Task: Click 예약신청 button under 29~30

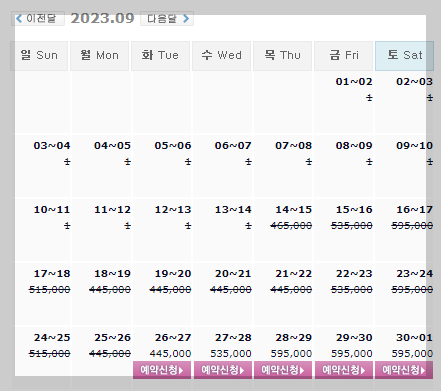Action: [344, 370]
